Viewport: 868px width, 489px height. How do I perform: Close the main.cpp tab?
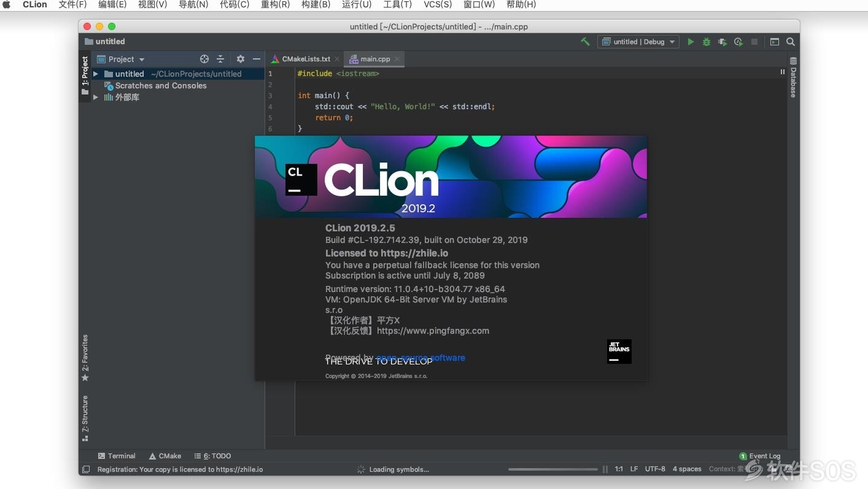click(397, 59)
